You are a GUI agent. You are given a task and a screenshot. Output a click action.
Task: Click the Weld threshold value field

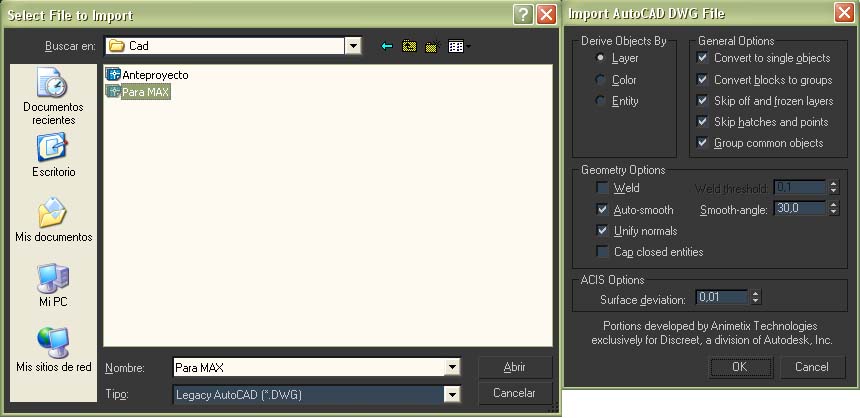point(800,188)
